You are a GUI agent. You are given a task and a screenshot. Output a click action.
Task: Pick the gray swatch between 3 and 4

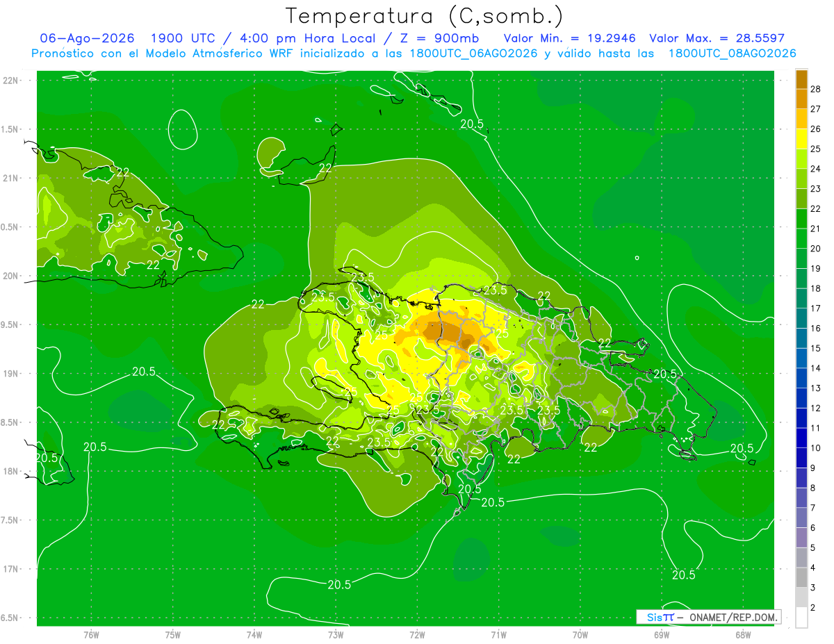click(x=801, y=577)
